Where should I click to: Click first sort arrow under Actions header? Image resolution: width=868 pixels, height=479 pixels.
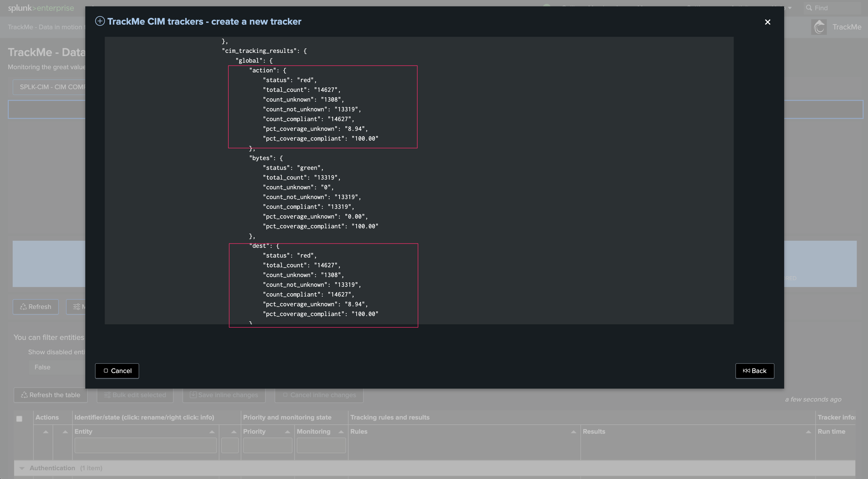pos(46,431)
